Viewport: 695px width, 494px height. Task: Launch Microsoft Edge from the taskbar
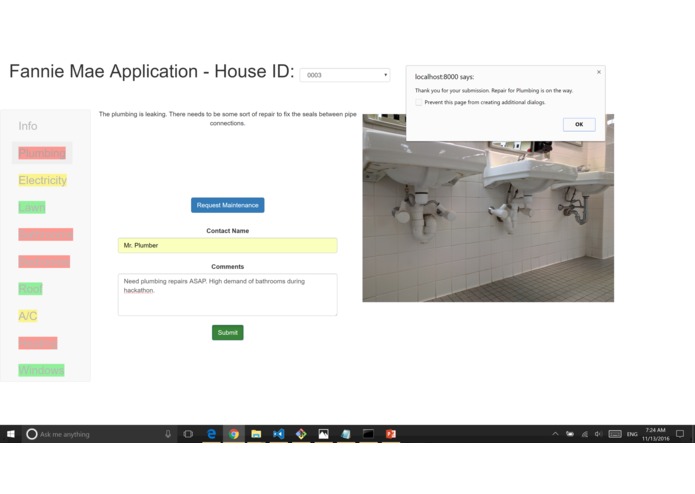pyautogui.click(x=211, y=434)
